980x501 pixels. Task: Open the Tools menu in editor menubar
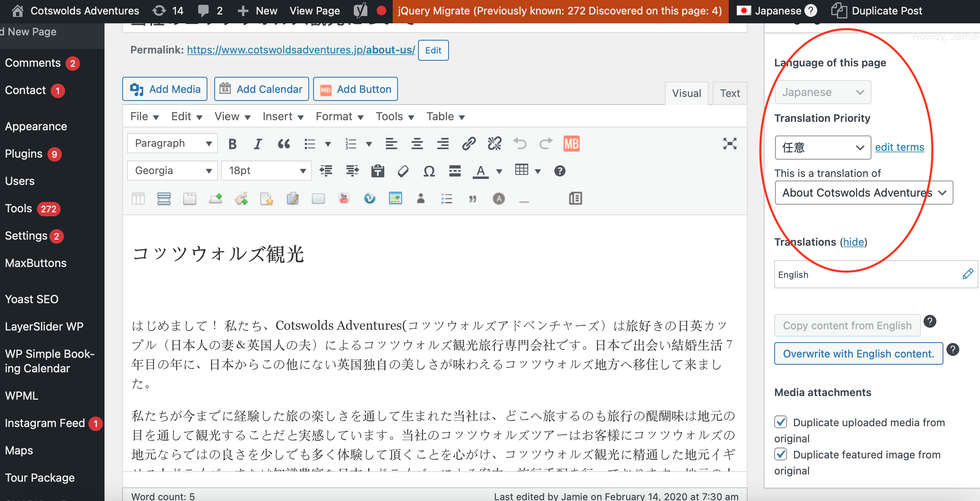(x=395, y=117)
